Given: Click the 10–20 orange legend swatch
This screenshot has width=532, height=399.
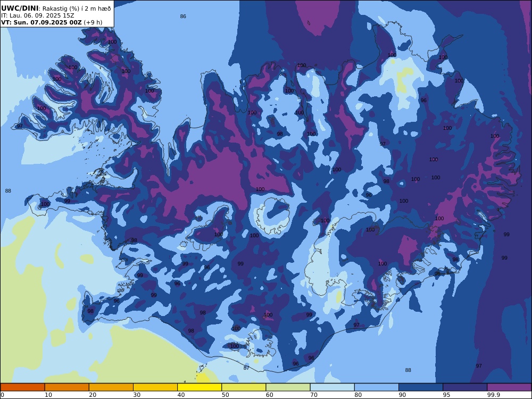Looking at the screenshot, I should tap(67, 387).
